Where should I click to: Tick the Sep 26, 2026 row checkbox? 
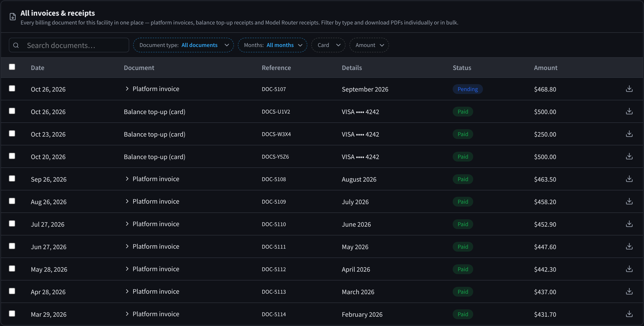tap(12, 178)
